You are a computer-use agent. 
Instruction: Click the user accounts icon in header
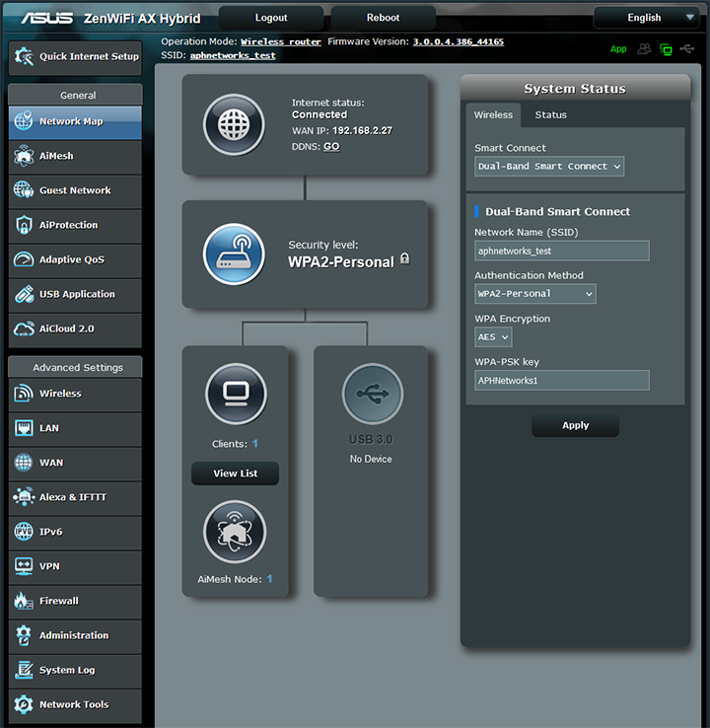(644, 48)
